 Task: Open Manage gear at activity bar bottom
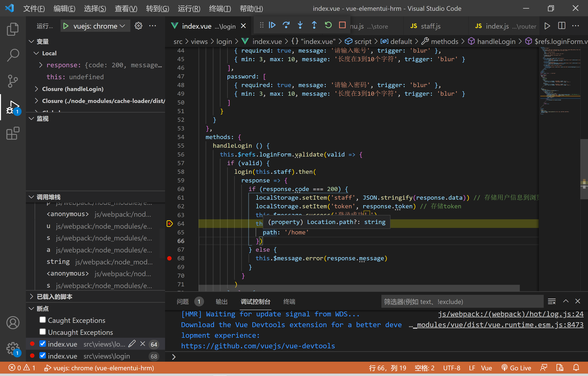point(13,349)
